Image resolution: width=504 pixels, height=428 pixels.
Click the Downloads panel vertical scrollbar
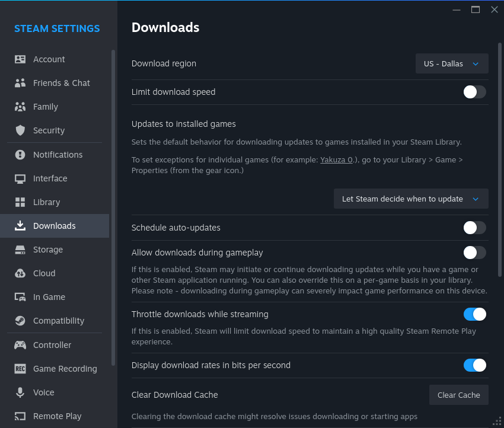(499, 159)
